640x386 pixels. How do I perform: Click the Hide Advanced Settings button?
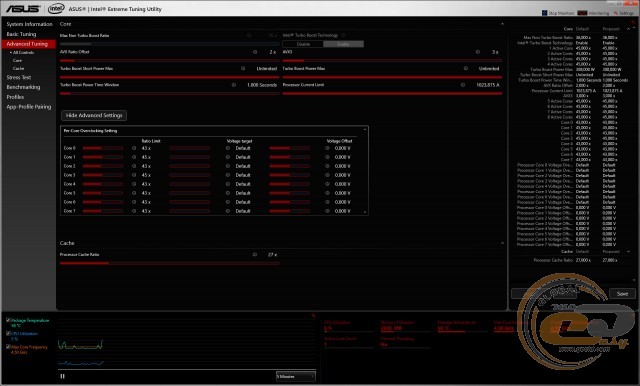pyautogui.click(x=94, y=115)
